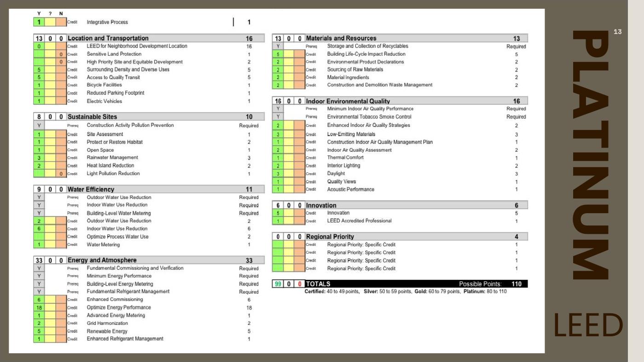This screenshot has height=362, width=644.
Task: Select "Construction Activity Pollution Prevention" prerequisite
Action: pyautogui.click(x=130, y=125)
